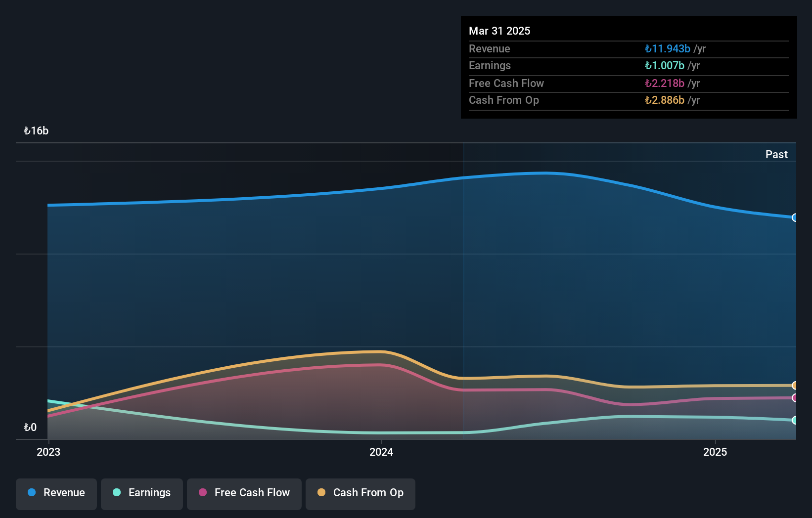Image resolution: width=812 pixels, height=518 pixels.
Task: Click the ₺16b y-axis label
Action: 36,131
